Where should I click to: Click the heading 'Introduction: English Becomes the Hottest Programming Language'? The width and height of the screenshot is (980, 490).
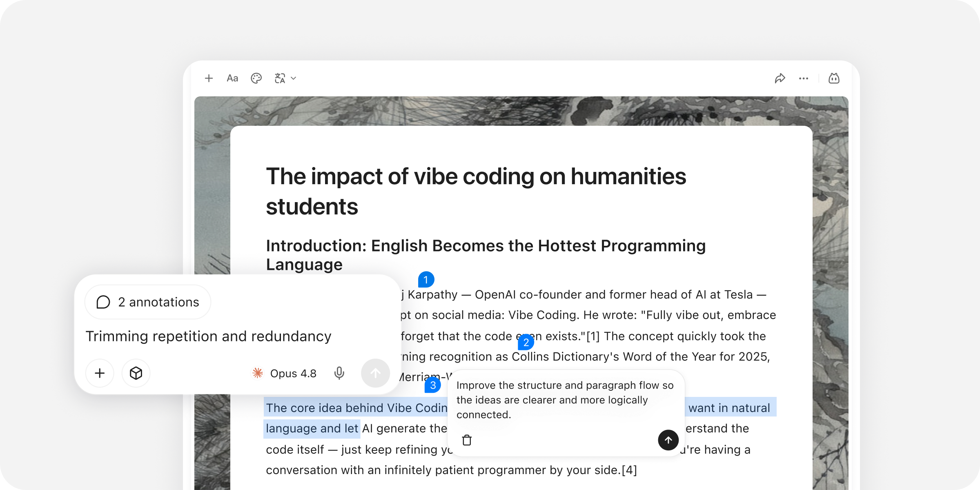coord(486,255)
